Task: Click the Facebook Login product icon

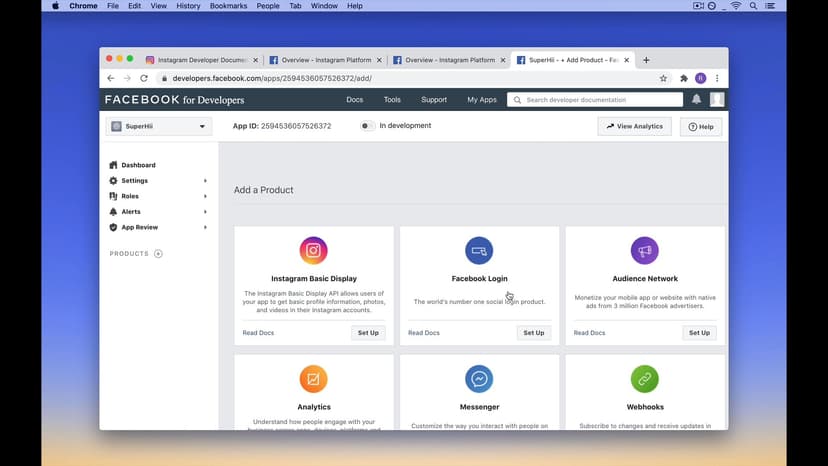Action: (x=479, y=250)
